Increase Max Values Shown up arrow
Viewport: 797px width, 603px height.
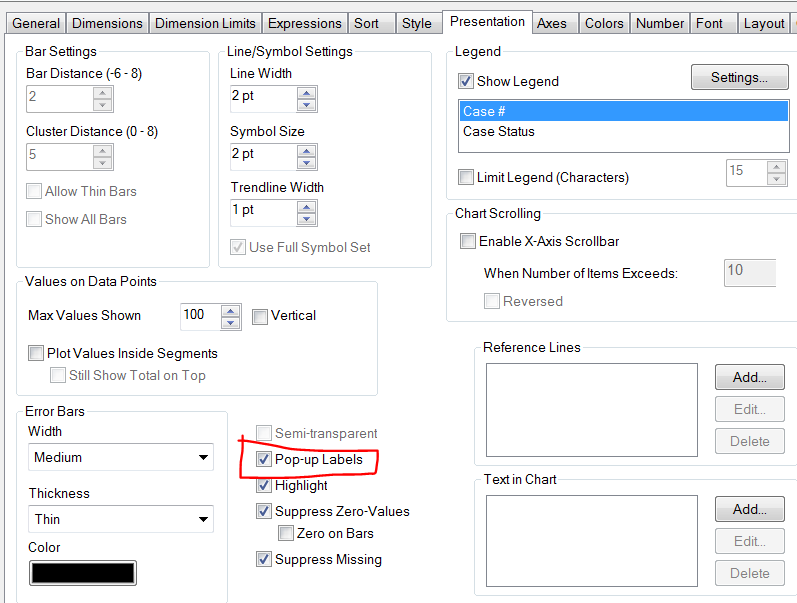pyautogui.click(x=231, y=311)
